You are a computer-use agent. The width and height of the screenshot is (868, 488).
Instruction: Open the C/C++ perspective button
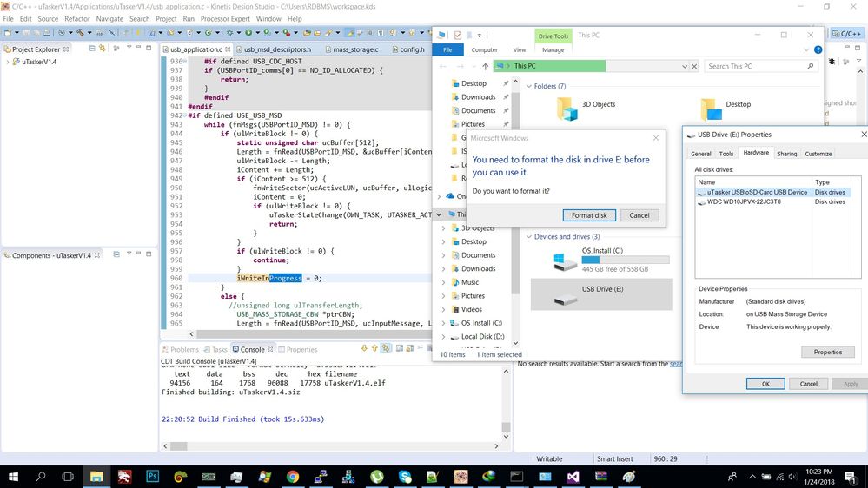pyautogui.click(x=846, y=33)
